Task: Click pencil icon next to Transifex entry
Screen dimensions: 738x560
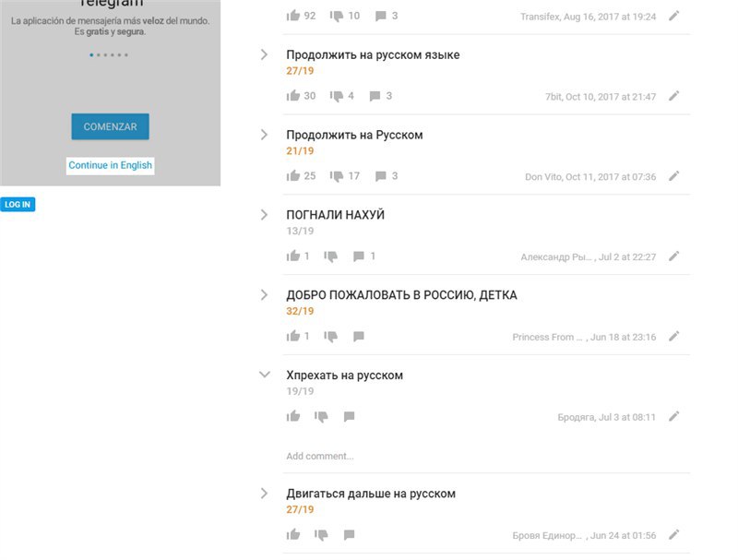Action: [x=674, y=16]
